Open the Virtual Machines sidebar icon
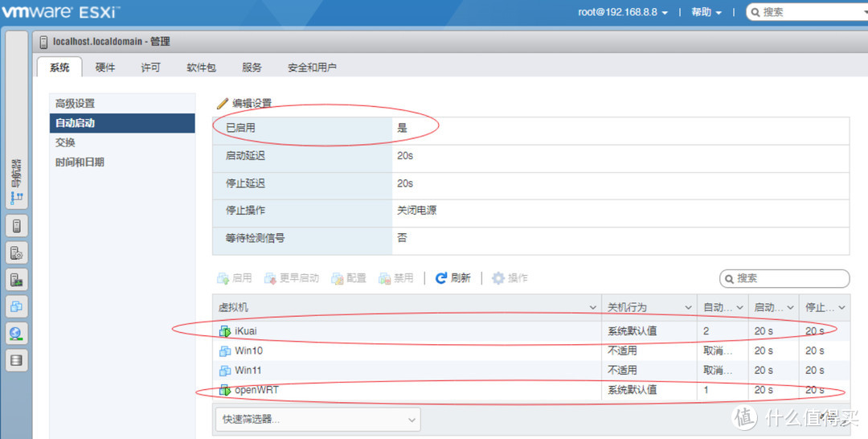Screen dimensions: 868x439 [x=17, y=306]
